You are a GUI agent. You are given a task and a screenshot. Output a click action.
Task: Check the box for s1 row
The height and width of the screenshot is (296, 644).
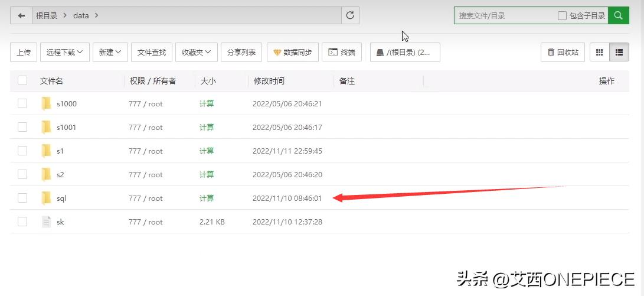point(22,151)
